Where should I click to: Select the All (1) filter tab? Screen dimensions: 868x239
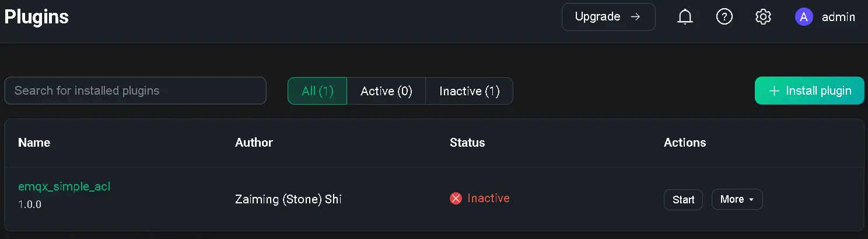tap(317, 91)
